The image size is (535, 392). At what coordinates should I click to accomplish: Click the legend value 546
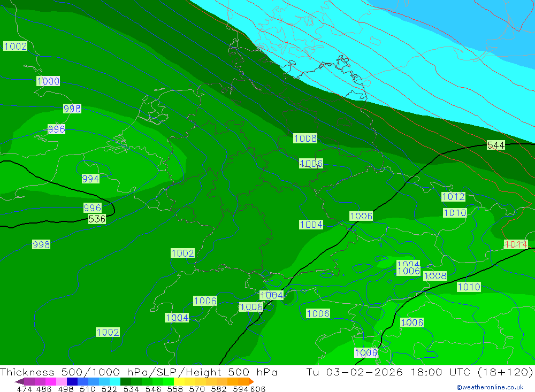pyautogui.click(x=153, y=389)
